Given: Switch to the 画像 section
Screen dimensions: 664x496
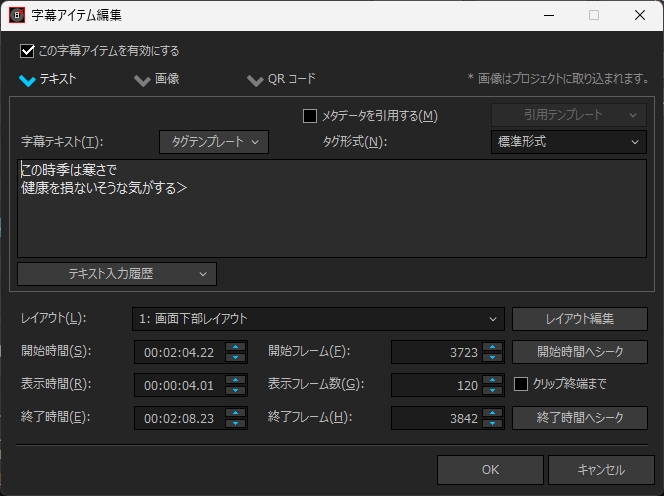Looking at the screenshot, I should click(157, 79).
